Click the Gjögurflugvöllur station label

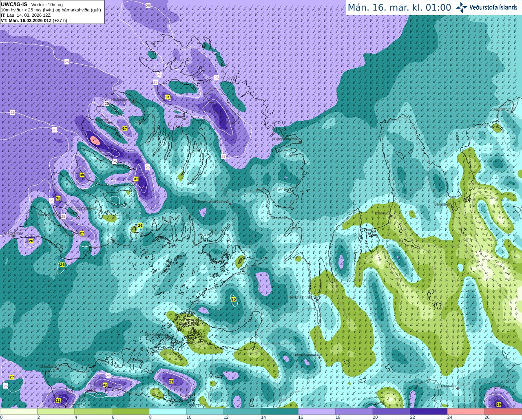pyautogui.click(x=287, y=139)
